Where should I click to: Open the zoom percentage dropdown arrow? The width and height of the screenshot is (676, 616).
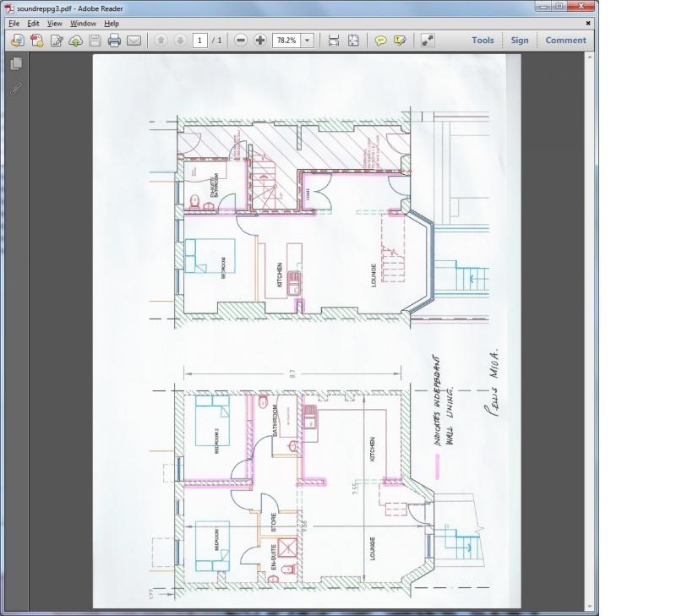[307, 41]
